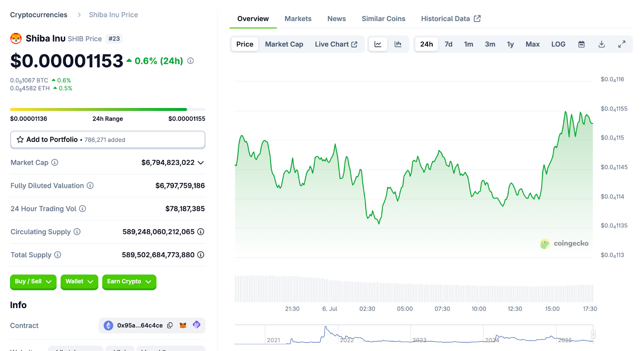Open the Buy / Sell dropdown
Viewport: 644px width, 351px height.
pyautogui.click(x=33, y=282)
